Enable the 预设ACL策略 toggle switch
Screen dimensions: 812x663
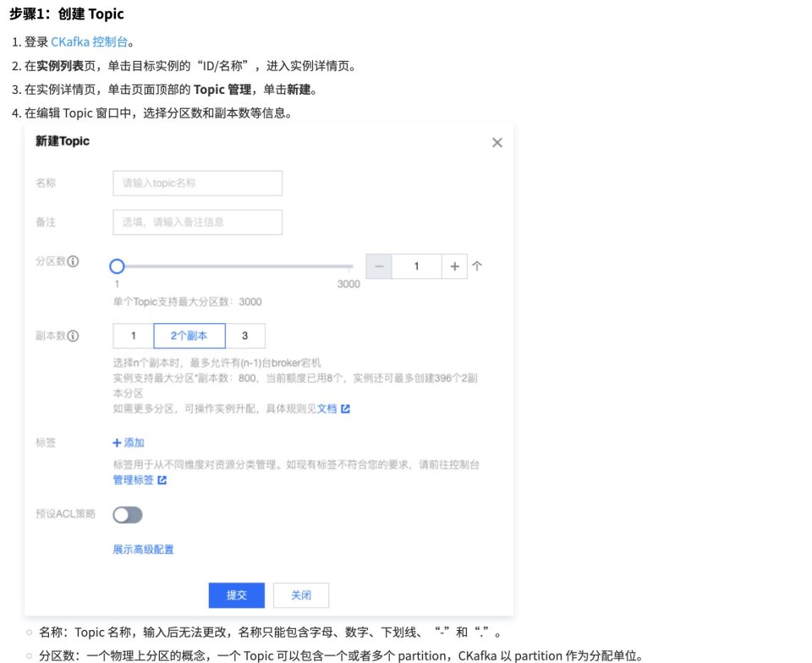click(x=128, y=514)
